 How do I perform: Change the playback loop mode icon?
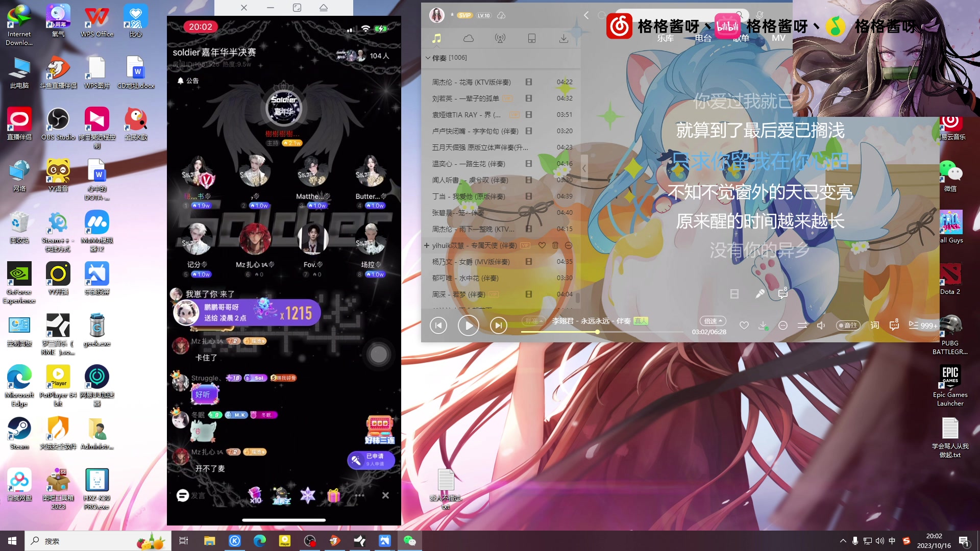(802, 325)
